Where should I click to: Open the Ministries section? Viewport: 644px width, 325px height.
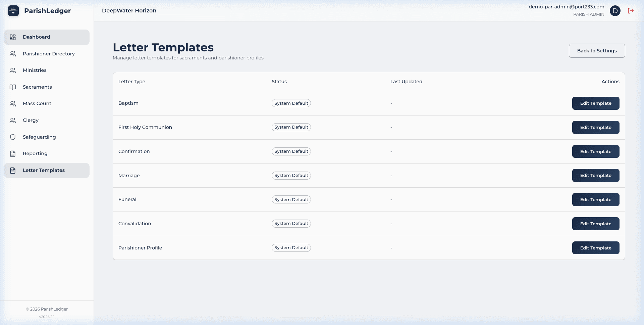click(35, 70)
